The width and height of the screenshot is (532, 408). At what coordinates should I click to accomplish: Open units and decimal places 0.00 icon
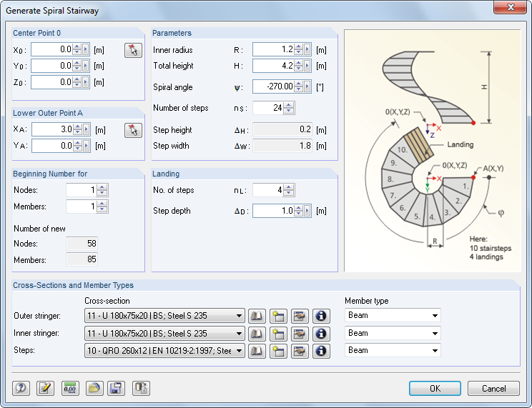click(70, 388)
